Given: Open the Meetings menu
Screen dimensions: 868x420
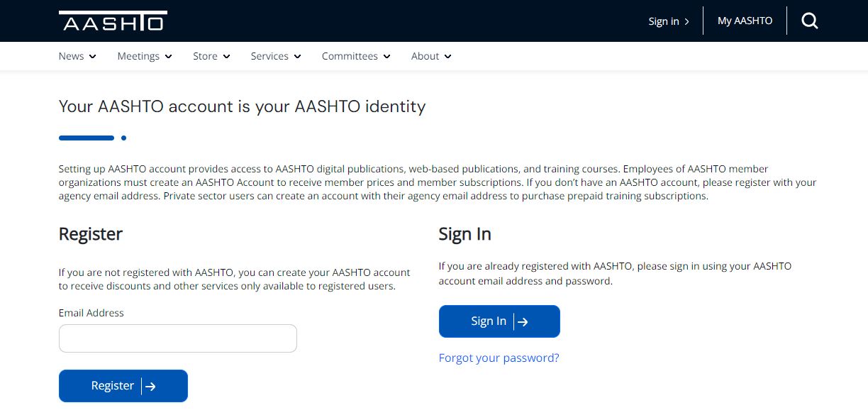Looking at the screenshot, I should [145, 56].
